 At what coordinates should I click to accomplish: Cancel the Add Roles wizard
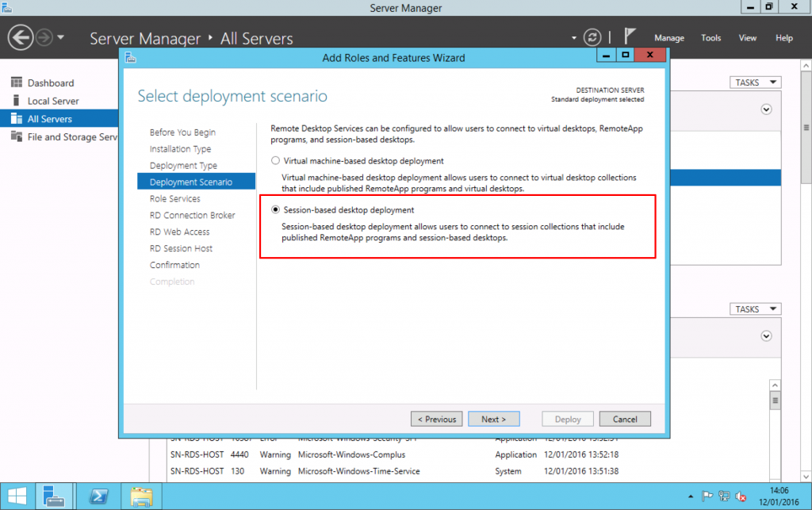click(x=625, y=419)
